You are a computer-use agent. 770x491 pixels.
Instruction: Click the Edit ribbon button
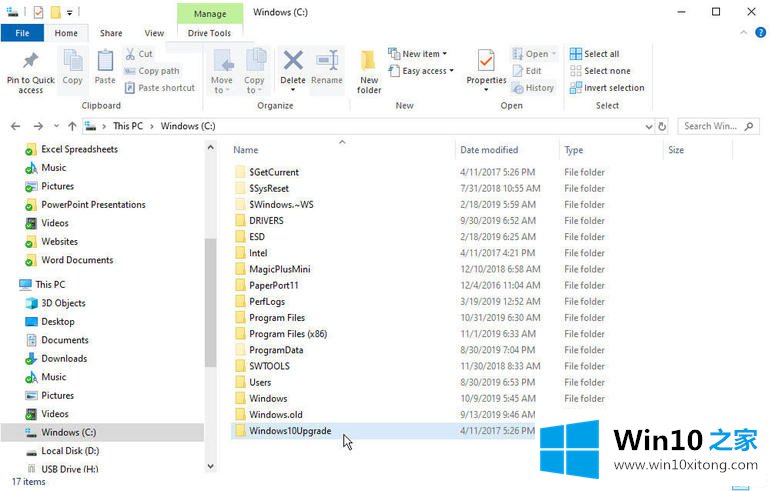[x=526, y=71]
